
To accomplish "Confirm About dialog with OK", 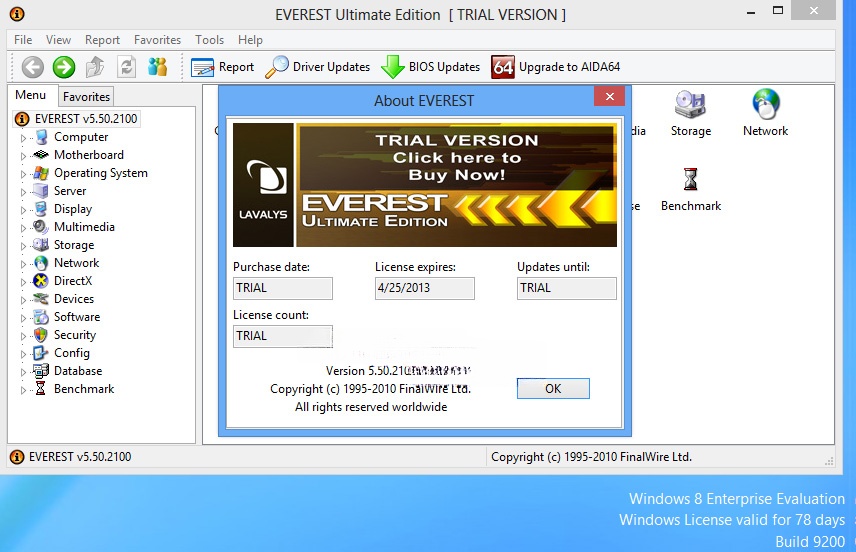I will pyautogui.click(x=553, y=388).
